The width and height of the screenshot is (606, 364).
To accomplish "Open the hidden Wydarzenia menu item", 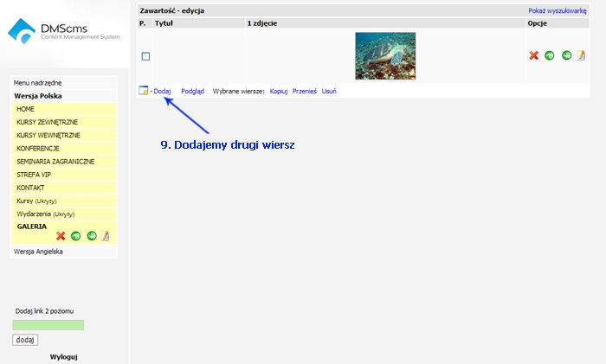I will [x=64, y=214].
